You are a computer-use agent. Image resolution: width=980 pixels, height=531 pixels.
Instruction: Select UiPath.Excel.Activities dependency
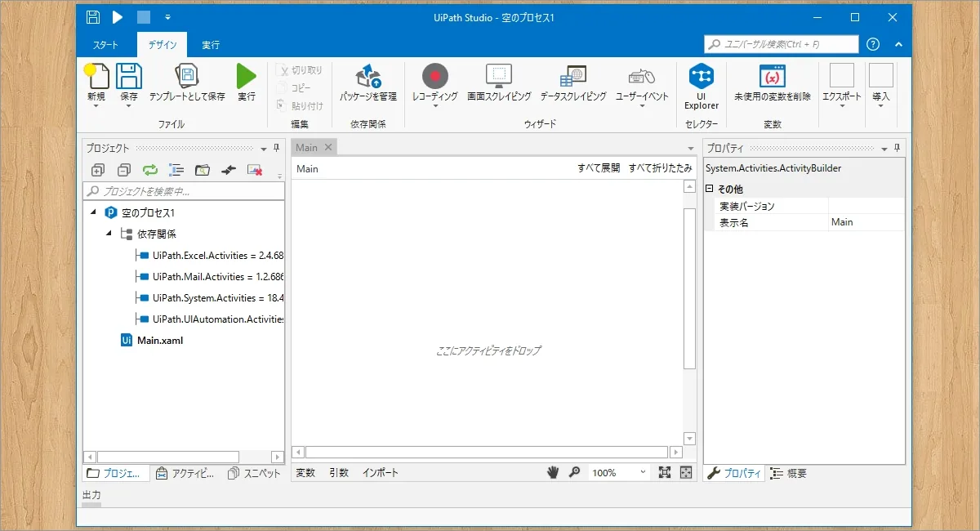[x=209, y=256]
